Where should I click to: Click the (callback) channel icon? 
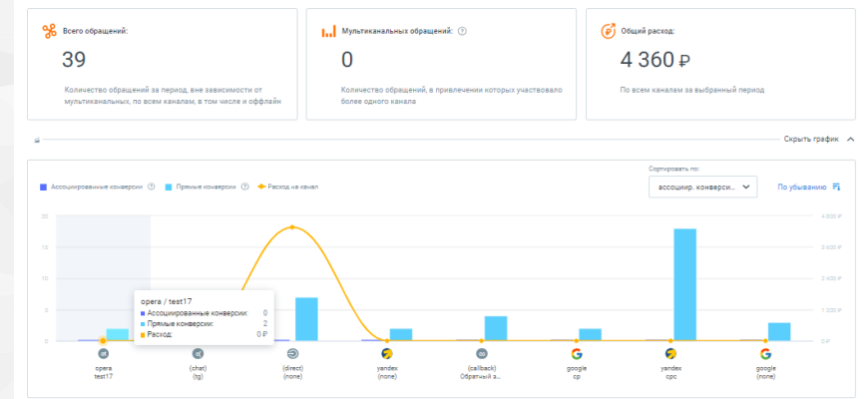pos(482,353)
